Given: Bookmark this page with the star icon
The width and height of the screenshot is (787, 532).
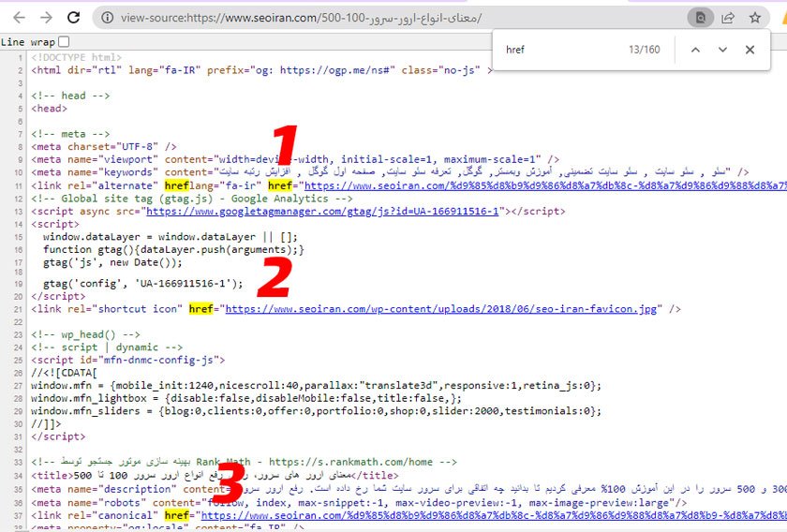Looking at the screenshot, I should click(x=755, y=18).
